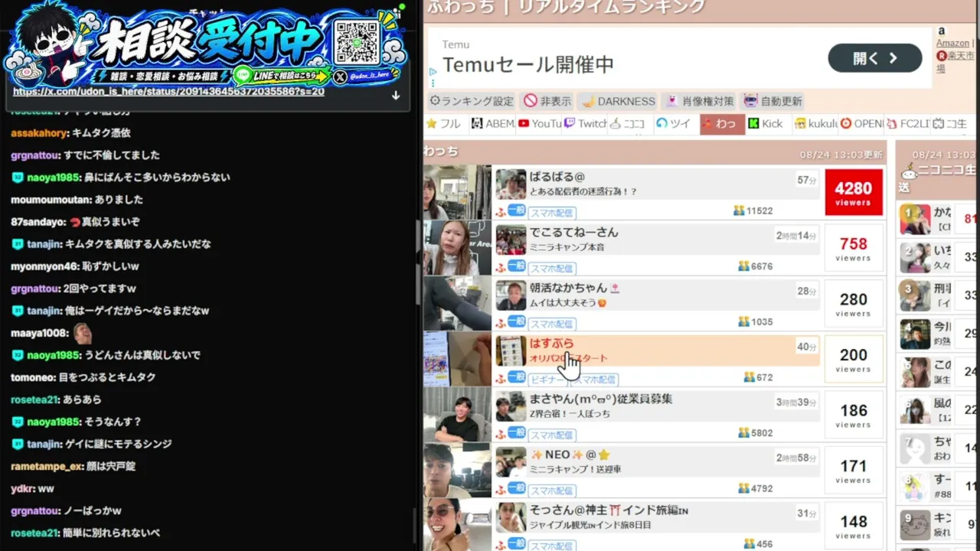The width and height of the screenshot is (980, 551).
Task: Open the でこるてねーさん channel name
Action: [x=574, y=233]
